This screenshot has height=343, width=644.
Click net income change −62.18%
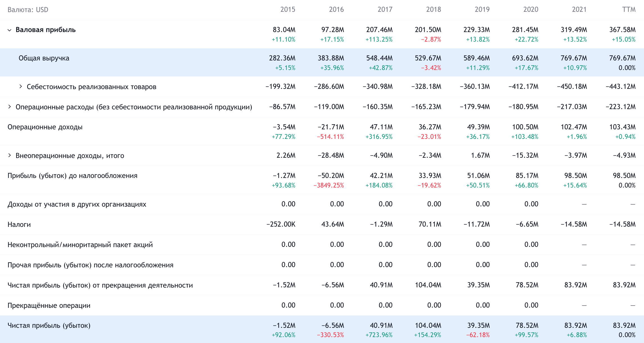478,335
